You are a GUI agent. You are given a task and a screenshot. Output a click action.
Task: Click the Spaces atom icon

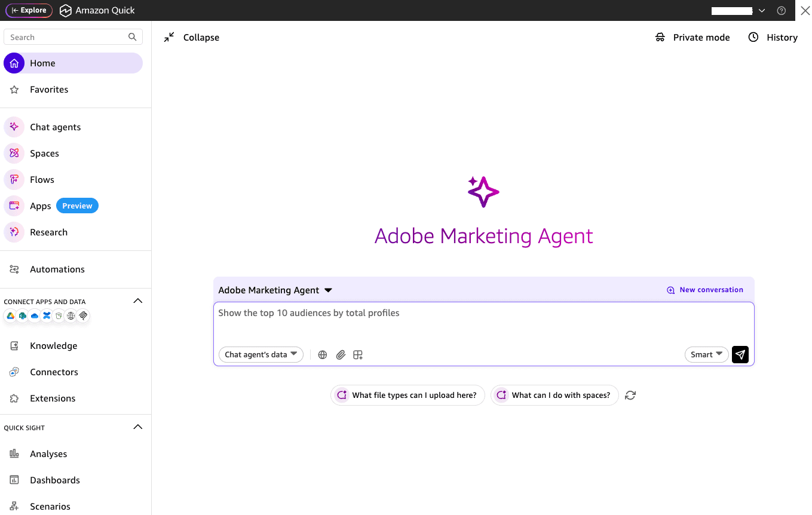14,154
